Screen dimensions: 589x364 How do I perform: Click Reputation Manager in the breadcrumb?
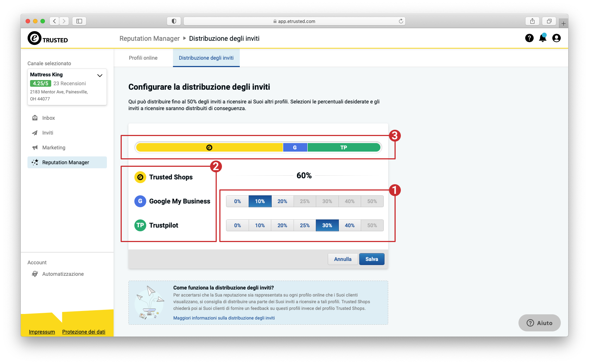tap(150, 39)
